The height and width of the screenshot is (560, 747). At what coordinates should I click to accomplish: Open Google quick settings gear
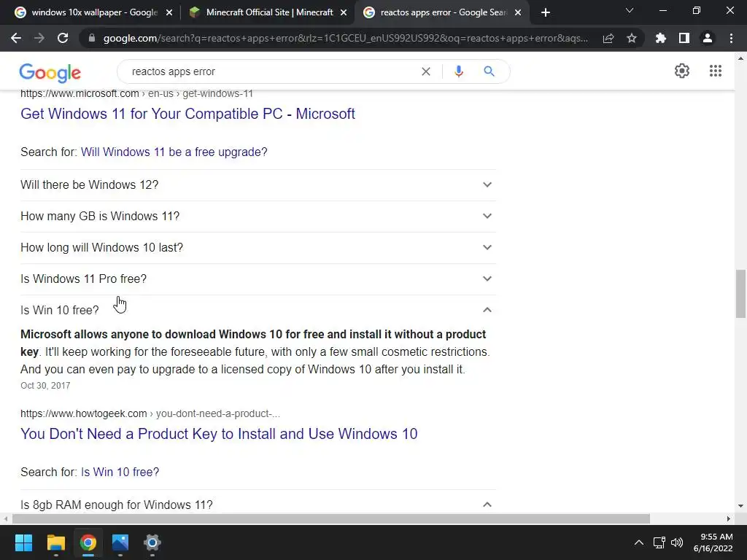coord(682,71)
